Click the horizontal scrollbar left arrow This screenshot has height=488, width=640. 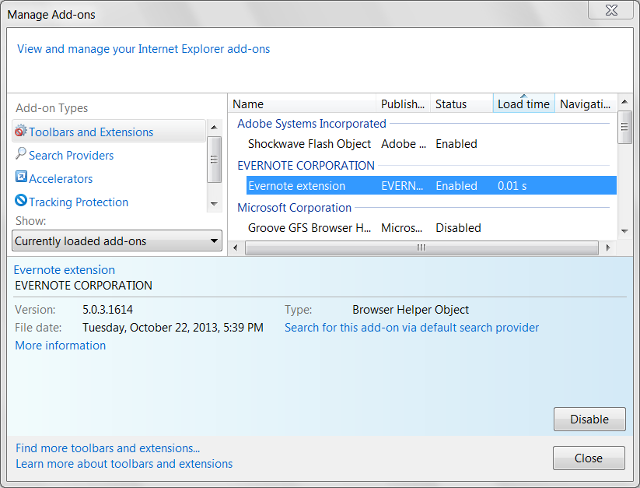[235, 247]
